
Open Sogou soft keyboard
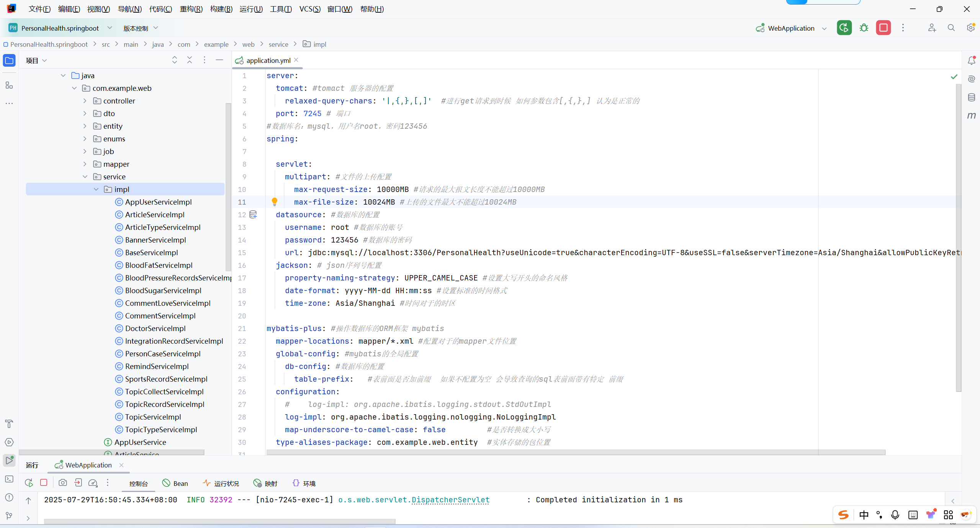pyautogui.click(x=913, y=515)
